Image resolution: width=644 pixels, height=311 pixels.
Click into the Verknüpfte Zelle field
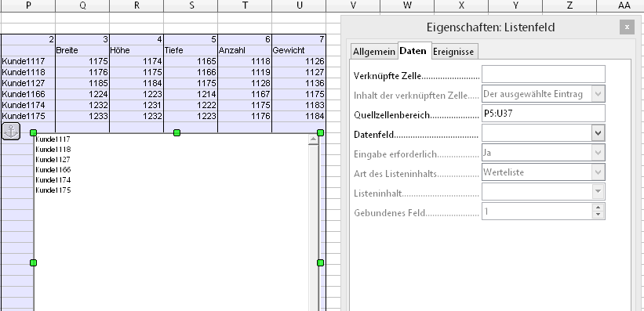pos(543,74)
